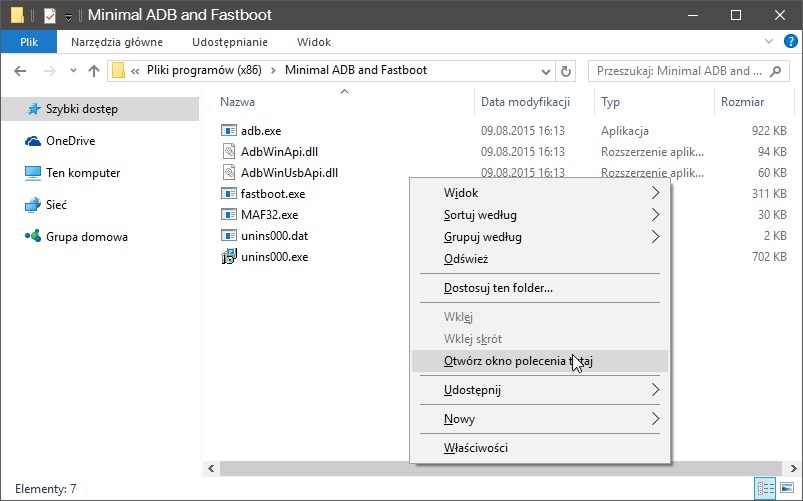Switch to details view layout

(766, 488)
